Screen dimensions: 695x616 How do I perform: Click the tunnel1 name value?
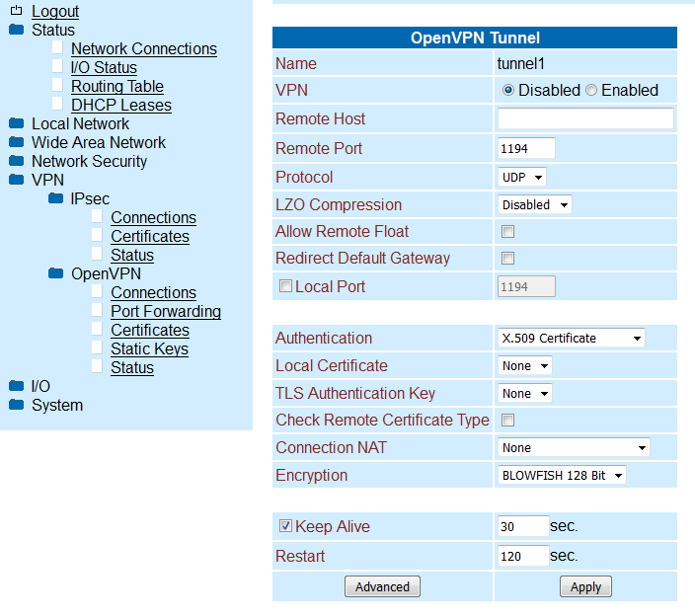coord(521,64)
